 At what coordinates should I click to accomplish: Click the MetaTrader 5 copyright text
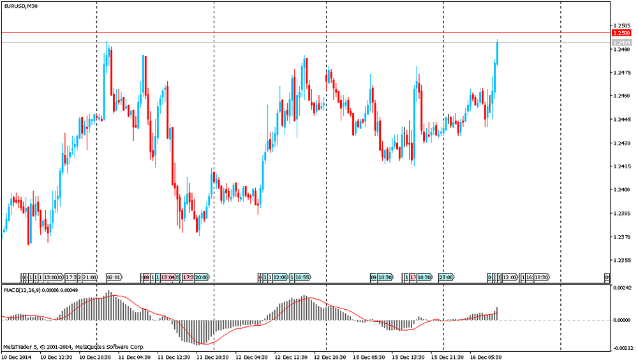(73, 347)
